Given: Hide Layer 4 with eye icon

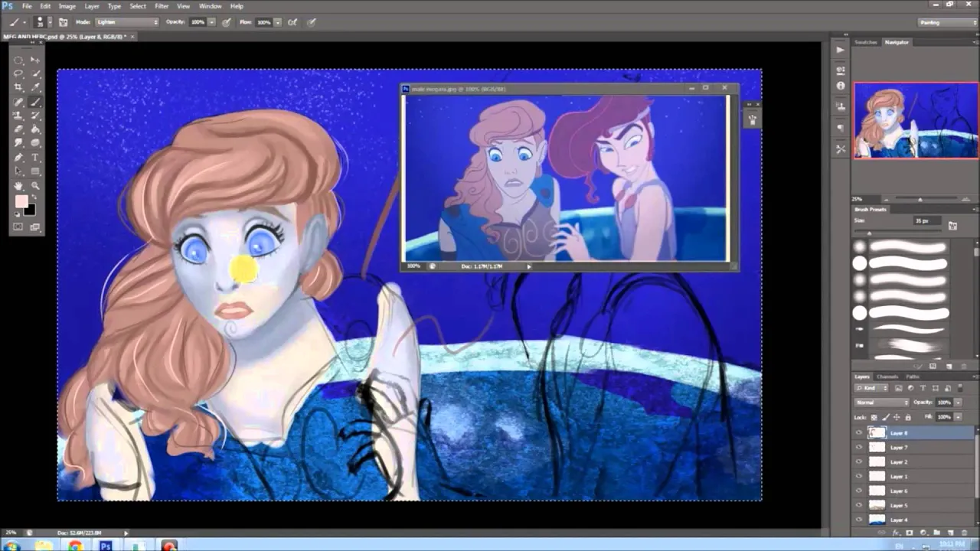Looking at the screenshot, I should (x=859, y=520).
